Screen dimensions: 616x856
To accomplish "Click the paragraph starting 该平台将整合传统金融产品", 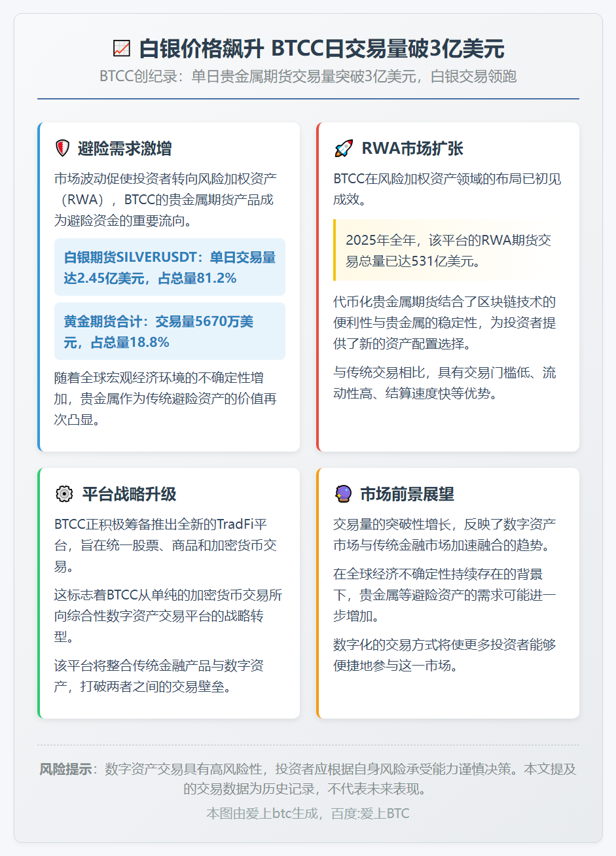I will tap(159, 676).
